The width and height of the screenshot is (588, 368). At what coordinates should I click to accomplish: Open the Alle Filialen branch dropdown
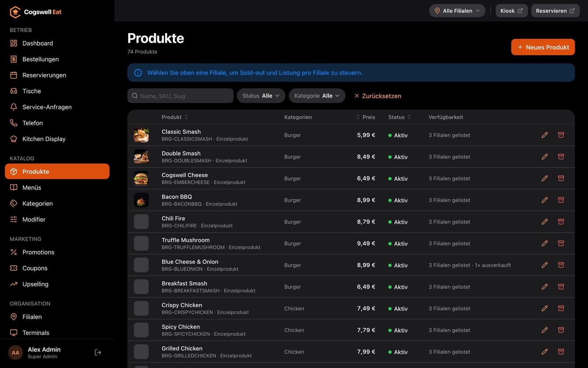click(x=457, y=11)
